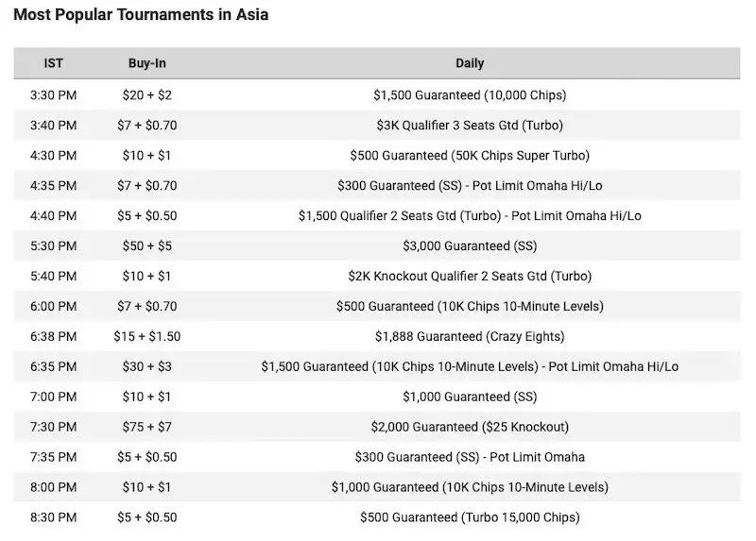Click the IST column header
The image size is (756, 541).
point(54,63)
